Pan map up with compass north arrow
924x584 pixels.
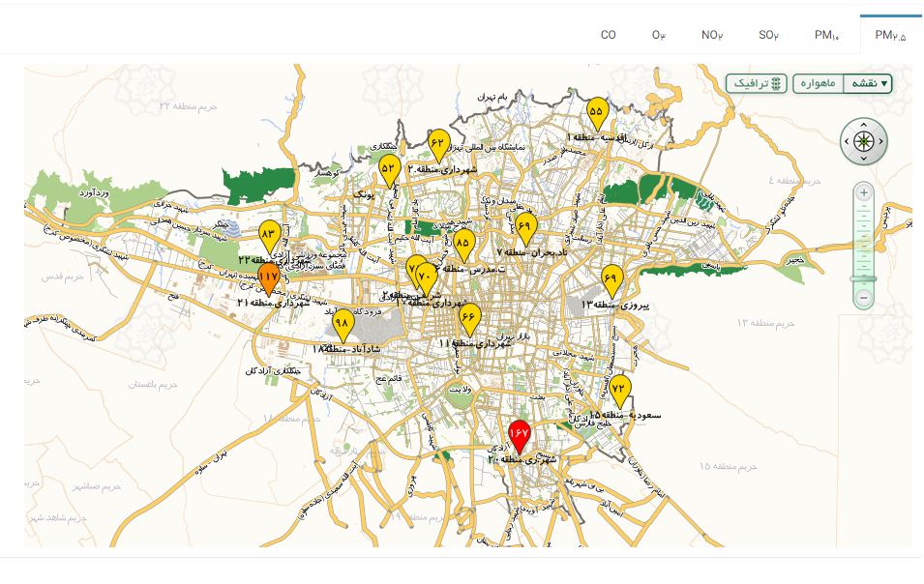coord(864,125)
